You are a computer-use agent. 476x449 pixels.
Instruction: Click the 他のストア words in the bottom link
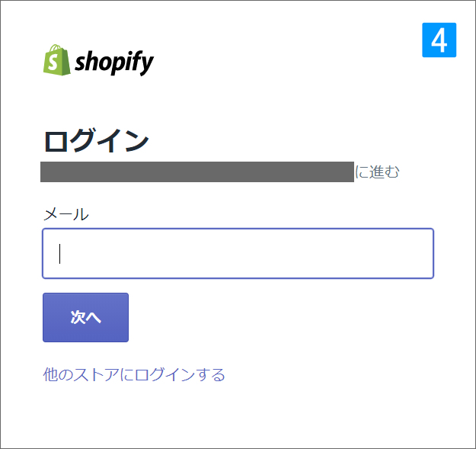81,374
